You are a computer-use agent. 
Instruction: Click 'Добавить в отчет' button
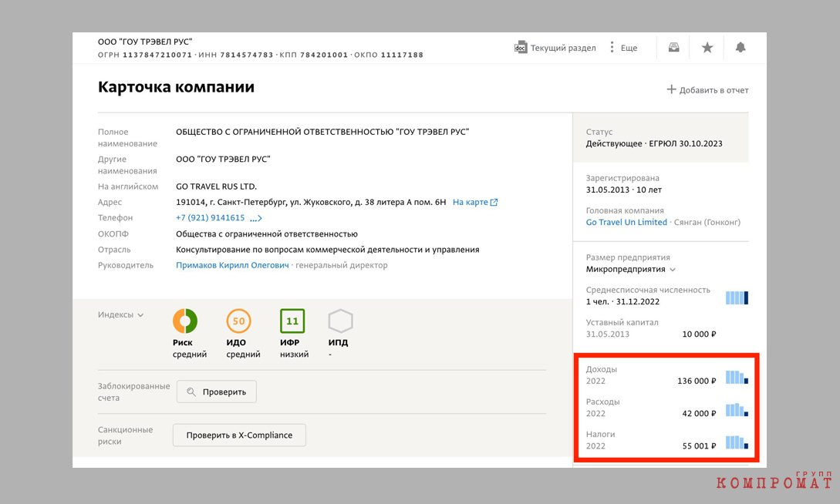tap(707, 90)
